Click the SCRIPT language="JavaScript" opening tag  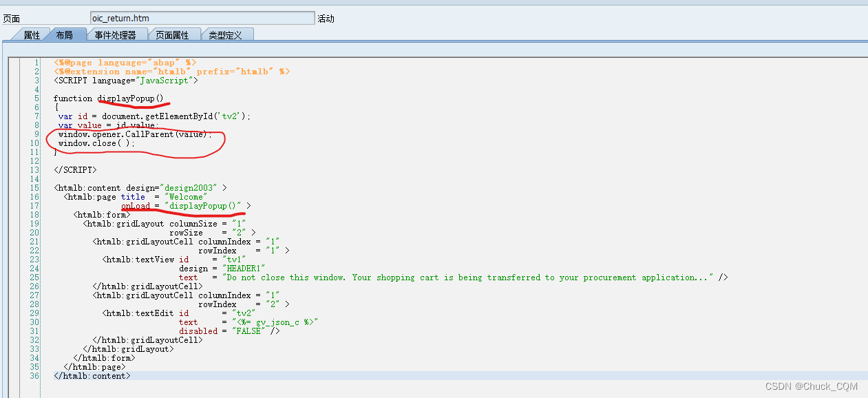(x=126, y=81)
